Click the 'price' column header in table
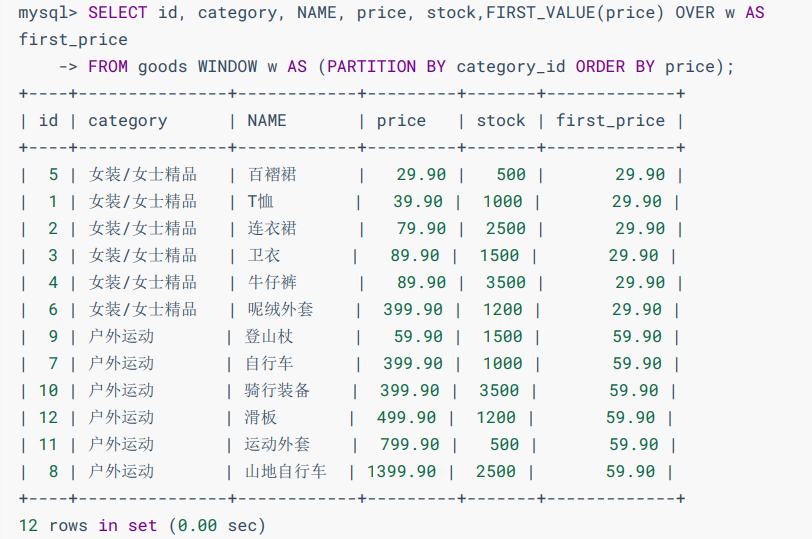Image resolution: width=812 pixels, height=539 pixels. point(401,122)
